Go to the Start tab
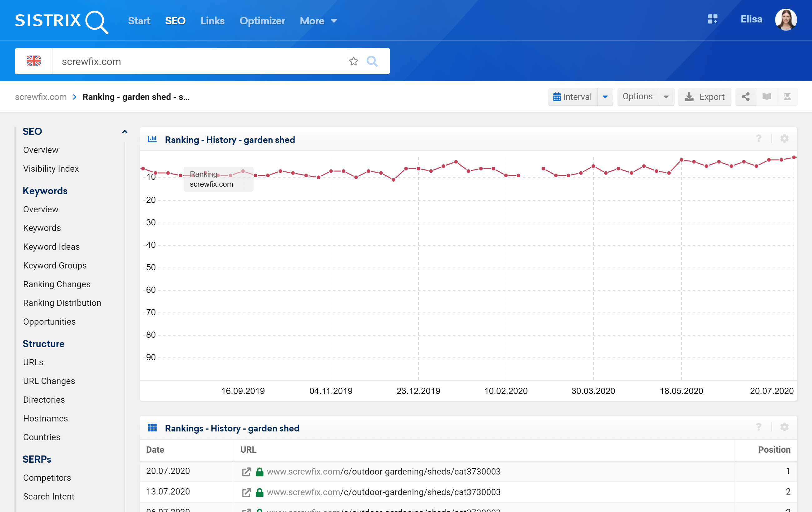This screenshot has height=512, width=812. tap(139, 21)
